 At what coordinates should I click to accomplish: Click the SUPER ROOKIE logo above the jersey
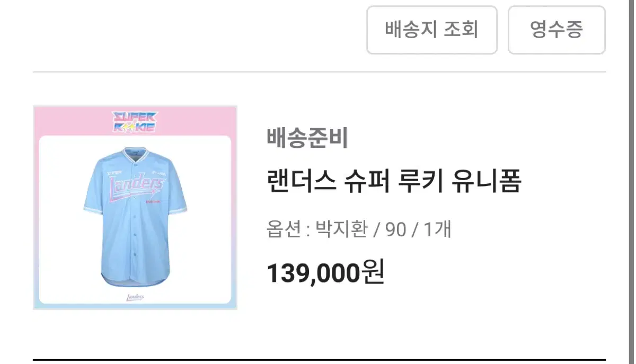(x=135, y=121)
